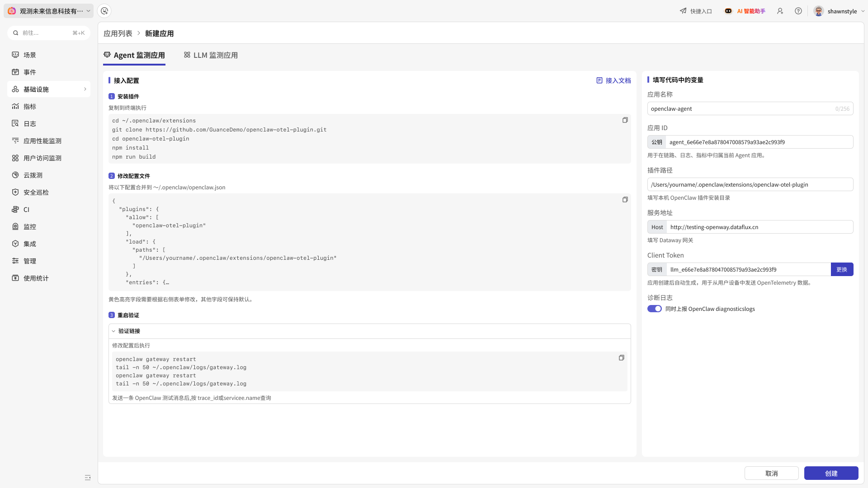Click the invite member icon in header

pyautogui.click(x=780, y=11)
